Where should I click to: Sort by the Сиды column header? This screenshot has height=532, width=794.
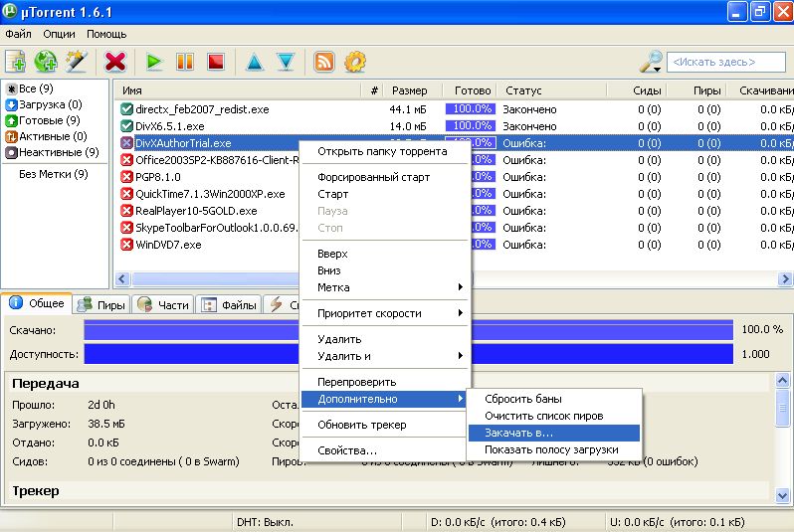pyautogui.click(x=638, y=90)
